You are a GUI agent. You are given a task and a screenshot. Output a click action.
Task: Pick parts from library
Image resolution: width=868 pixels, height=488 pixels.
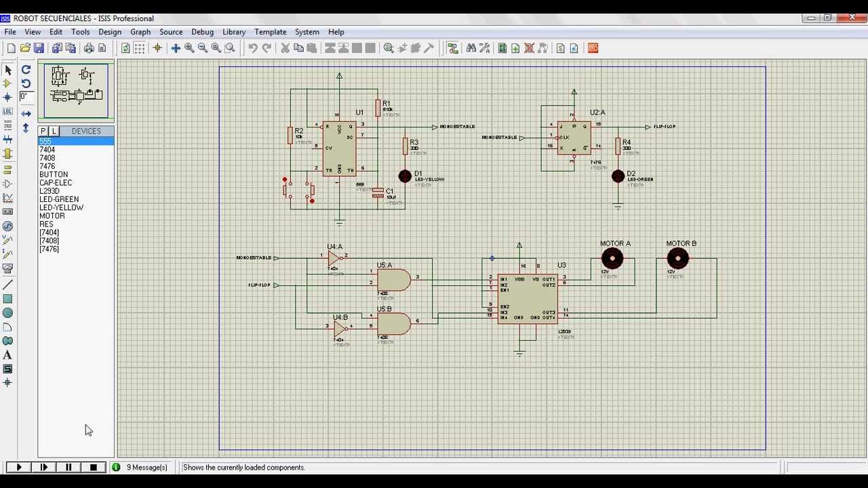[x=389, y=48]
